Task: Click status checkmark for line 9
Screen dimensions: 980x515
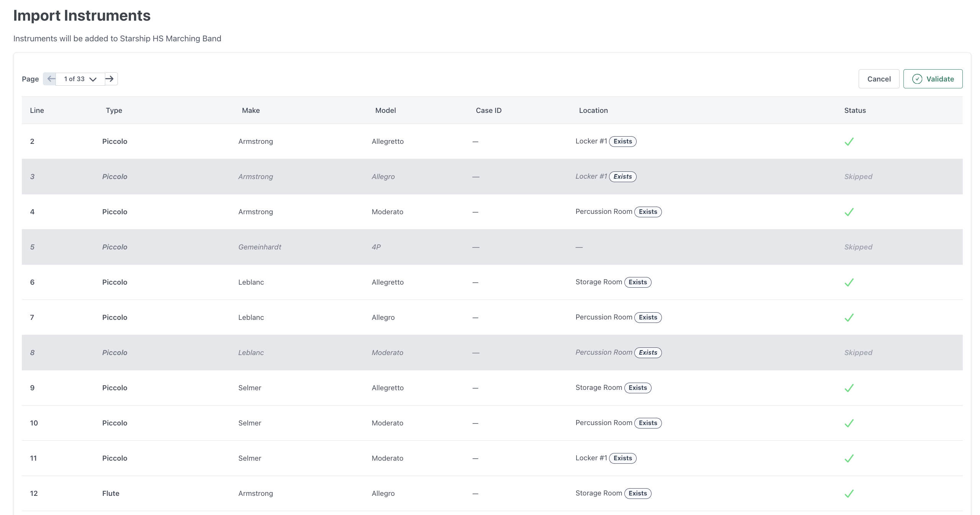Action: tap(849, 388)
